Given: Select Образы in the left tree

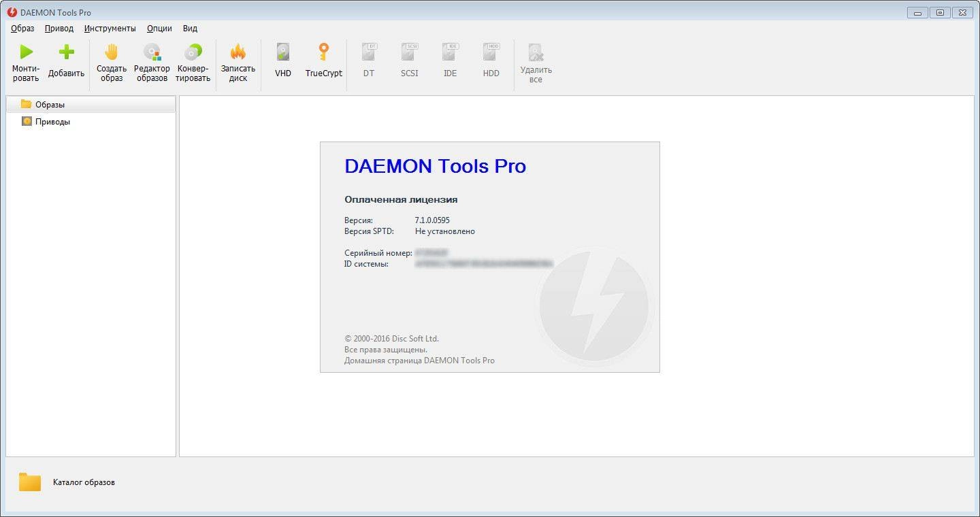Looking at the screenshot, I should [x=91, y=105].
